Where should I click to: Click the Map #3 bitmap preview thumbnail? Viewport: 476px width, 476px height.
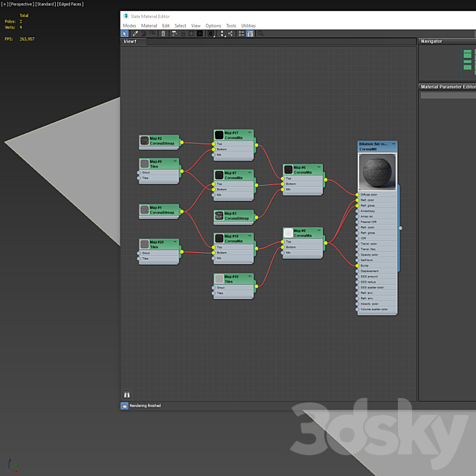pyautogui.click(x=219, y=216)
